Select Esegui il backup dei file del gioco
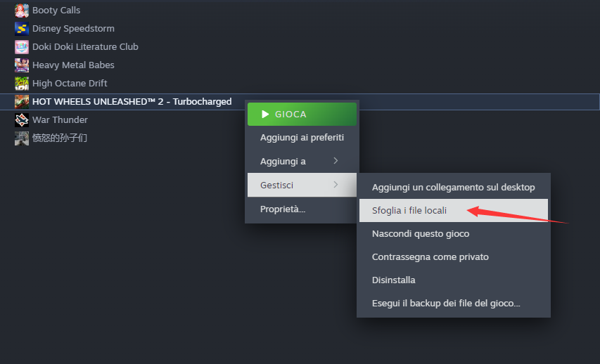 [x=454, y=303]
